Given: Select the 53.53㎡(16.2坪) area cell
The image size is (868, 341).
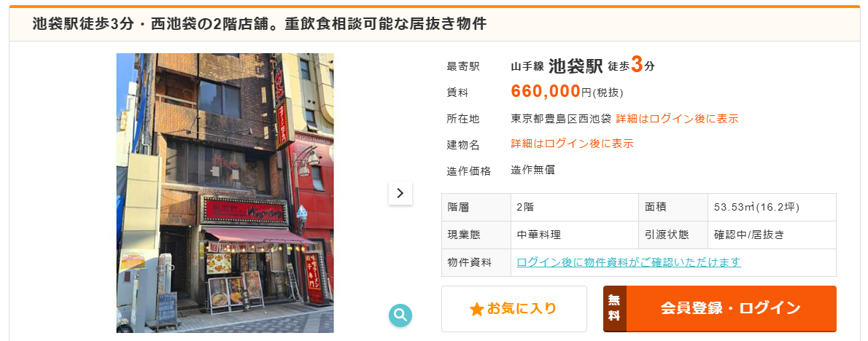Looking at the screenshot, I should [x=772, y=207].
